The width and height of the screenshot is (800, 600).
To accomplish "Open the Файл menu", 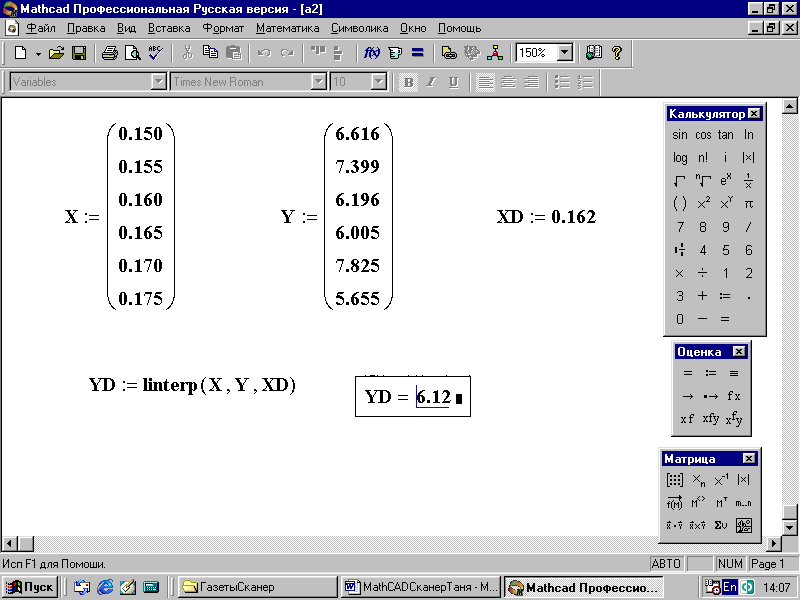I will pos(41,28).
